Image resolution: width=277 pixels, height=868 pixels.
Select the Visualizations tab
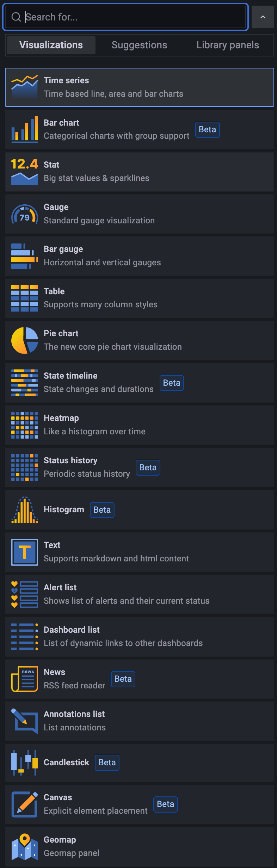tap(51, 45)
